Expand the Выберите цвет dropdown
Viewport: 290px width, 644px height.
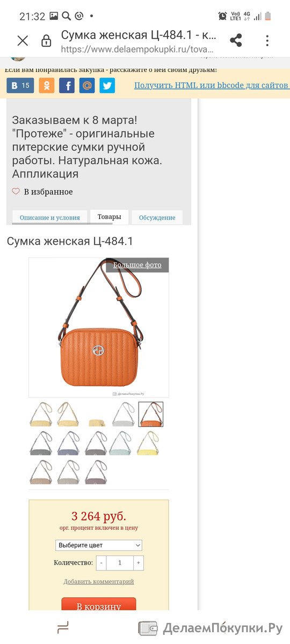pyautogui.click(x=99, y=545)
